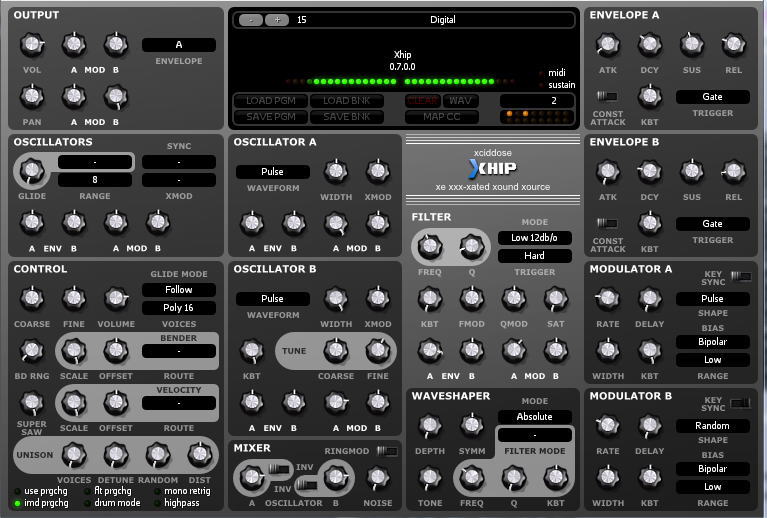This screenshot has height=518, width=767.
Task: Enable the 'drum mode' option
Action: point(113,503)
